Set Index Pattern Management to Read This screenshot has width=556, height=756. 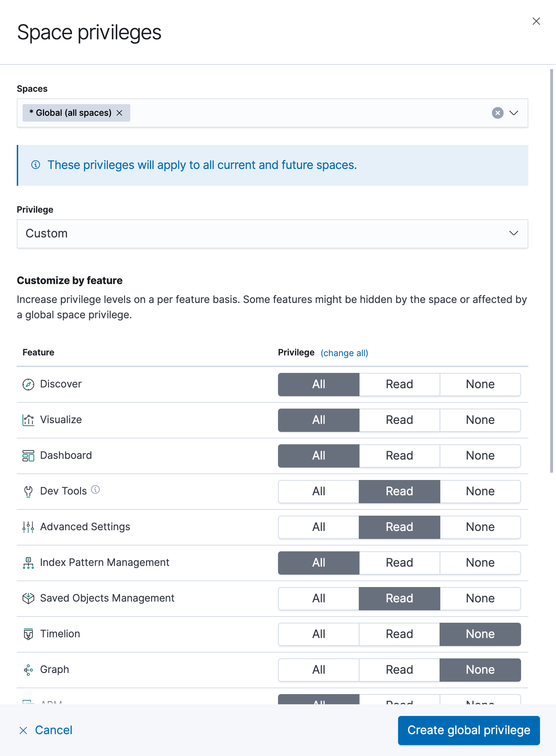point(400,563)
